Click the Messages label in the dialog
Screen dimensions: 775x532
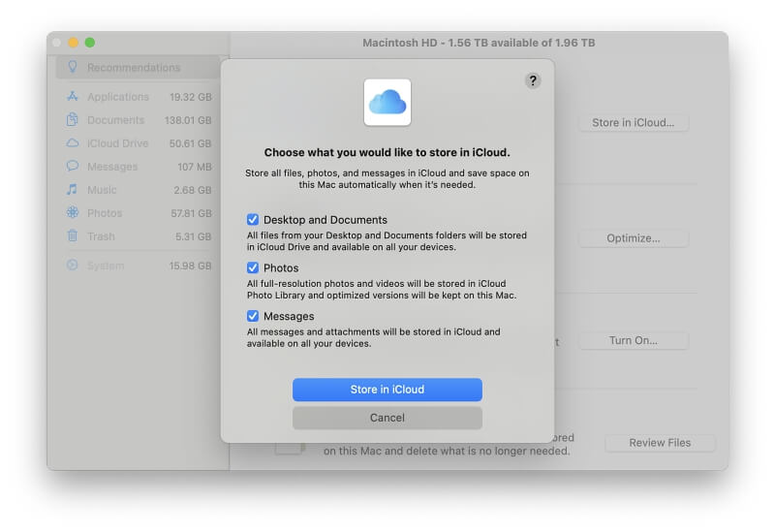click(289, 316)
